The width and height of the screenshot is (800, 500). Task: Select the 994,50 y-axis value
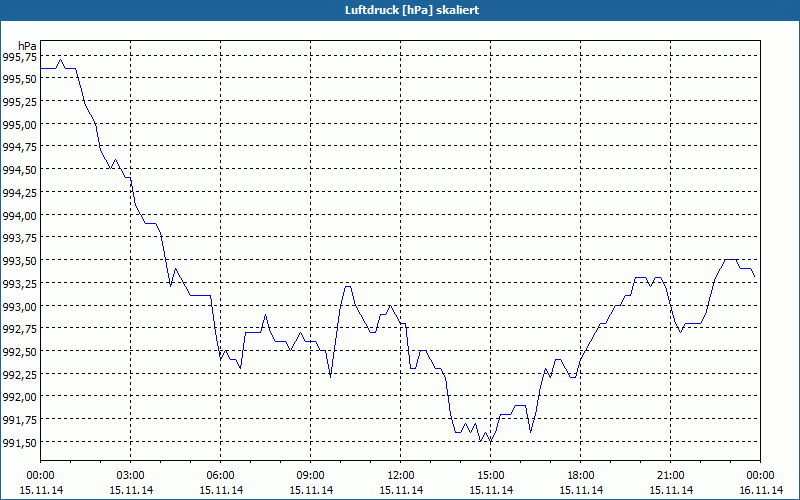pyautogui.click(x=19, y=170)
